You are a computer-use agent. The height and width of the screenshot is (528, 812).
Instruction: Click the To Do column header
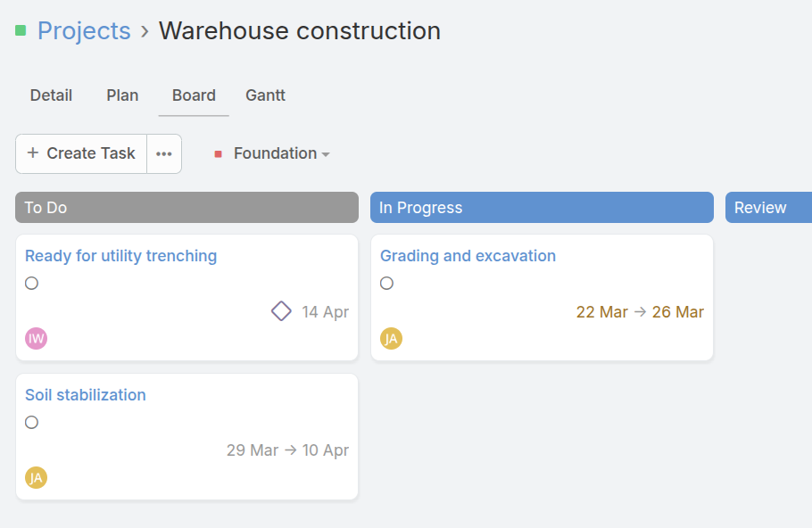pos(186,208)
